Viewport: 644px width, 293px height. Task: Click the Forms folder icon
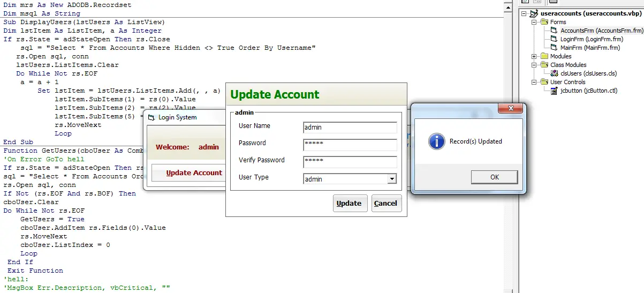[544, 22]
